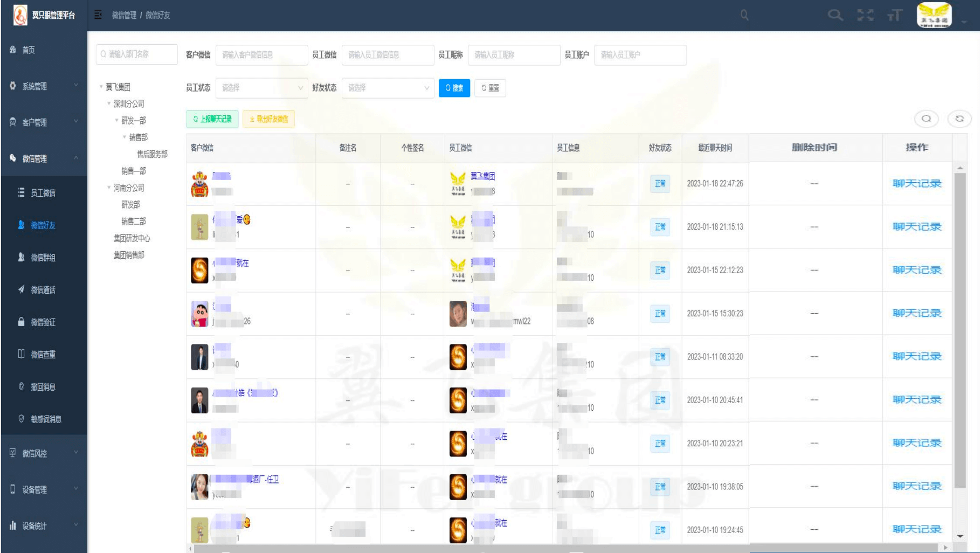Click the 微信验证 lock icon
The image size is (980, 553).
[22, 322]
